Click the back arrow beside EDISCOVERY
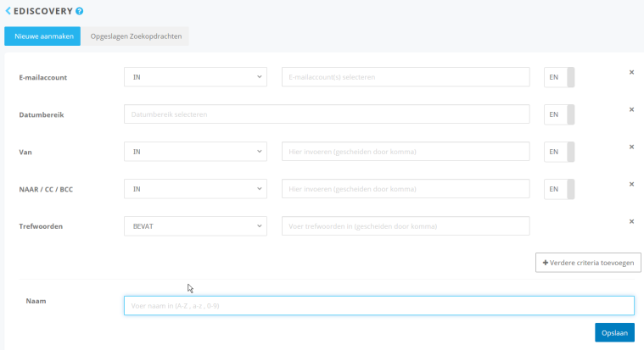 [8, 11]
